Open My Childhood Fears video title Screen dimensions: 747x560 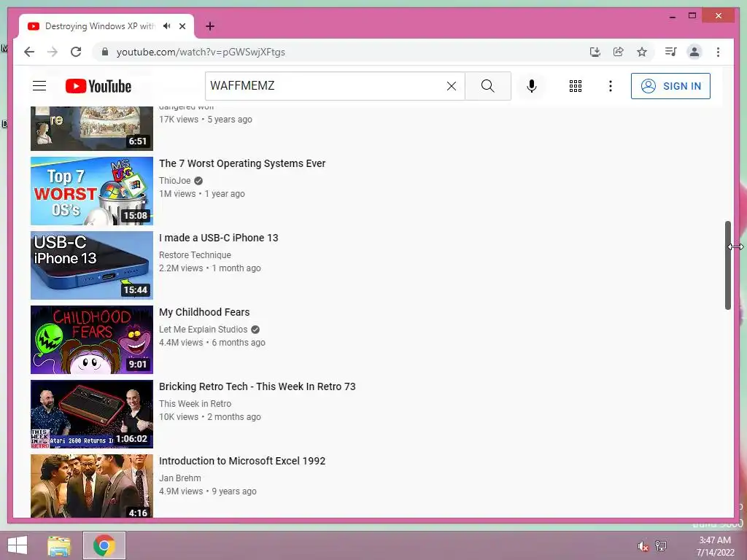click(204, 312)
